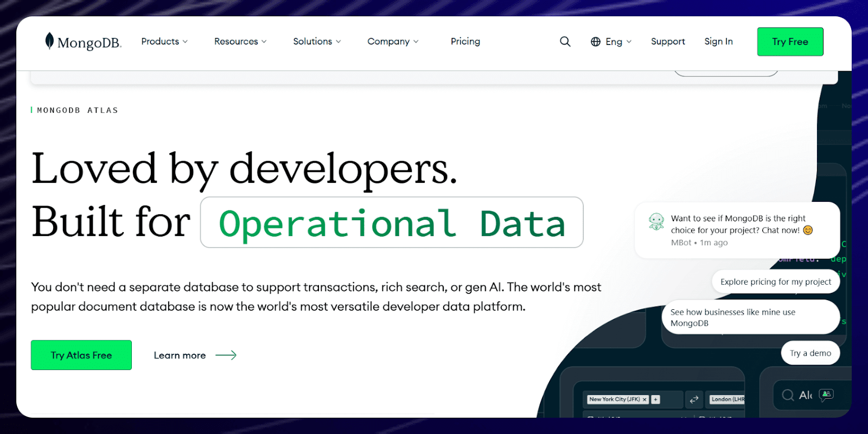Screen dimensions: 868x434
Task: Click the plus icon beside New York City
Action: [655, 399]
